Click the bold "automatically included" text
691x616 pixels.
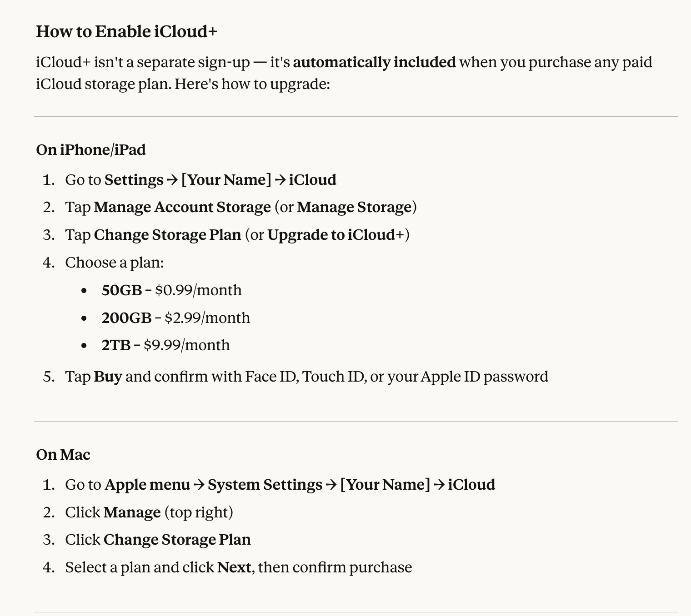(x=374, y=62)
